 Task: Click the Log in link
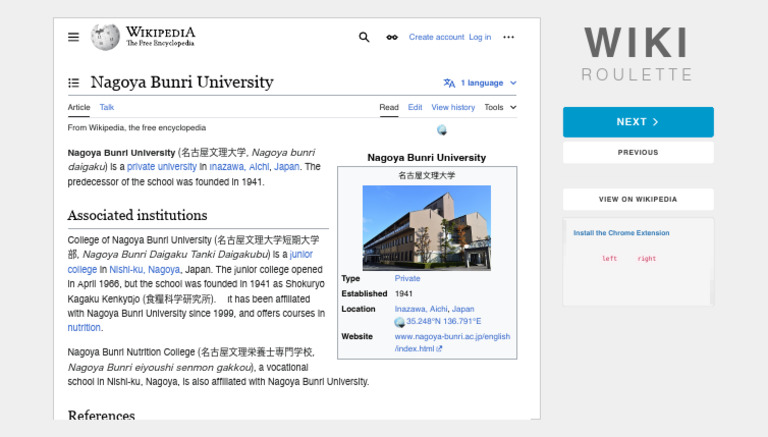click(x=480, y=37)
